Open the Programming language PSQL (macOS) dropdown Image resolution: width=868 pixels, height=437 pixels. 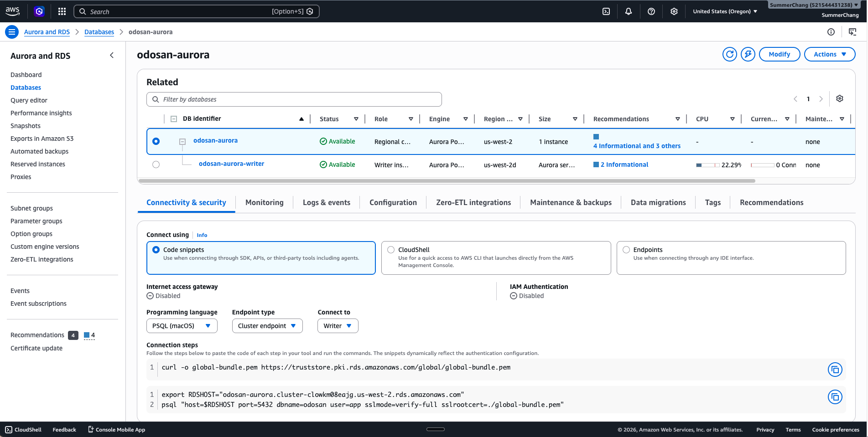tap(182, 326)
